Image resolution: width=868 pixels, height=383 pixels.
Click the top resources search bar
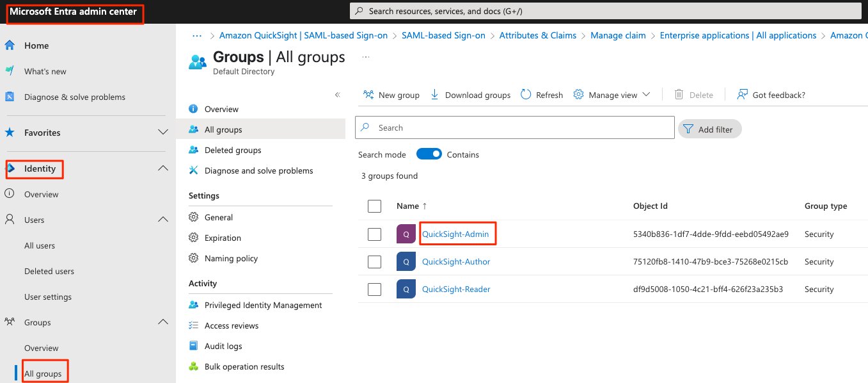tap(606, 12)
